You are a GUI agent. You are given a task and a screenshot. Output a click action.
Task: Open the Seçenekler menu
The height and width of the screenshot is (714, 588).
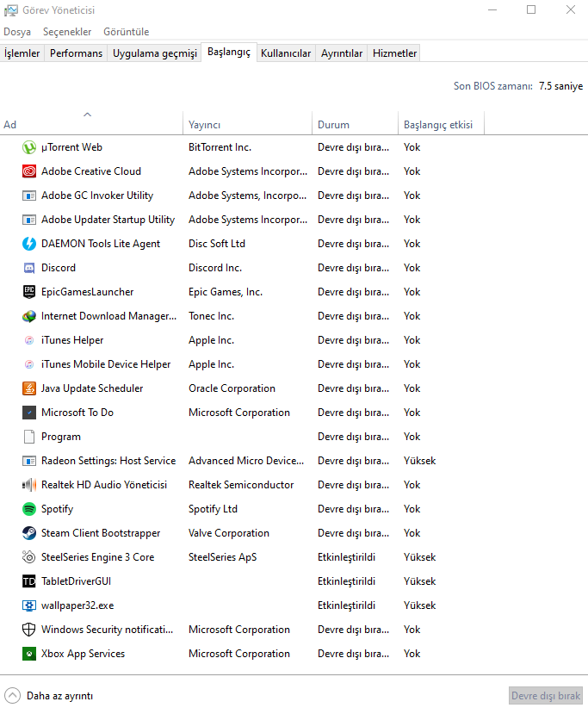pos(67,32)
